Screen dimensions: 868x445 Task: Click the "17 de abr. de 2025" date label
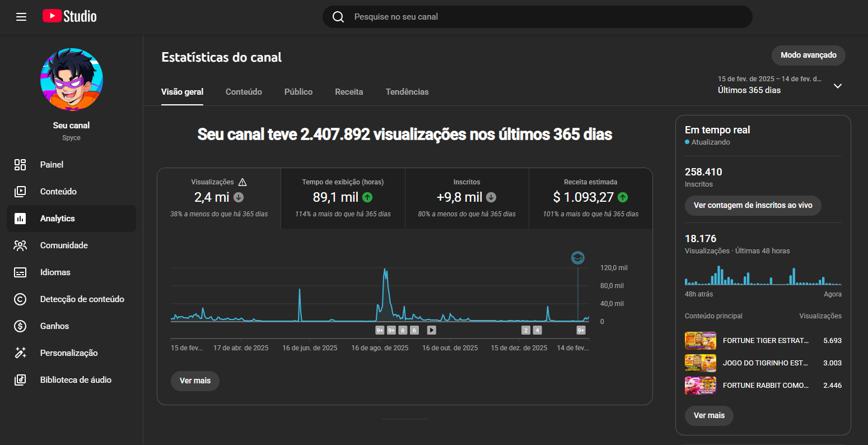pyautogui.click(x=241, y=348)
